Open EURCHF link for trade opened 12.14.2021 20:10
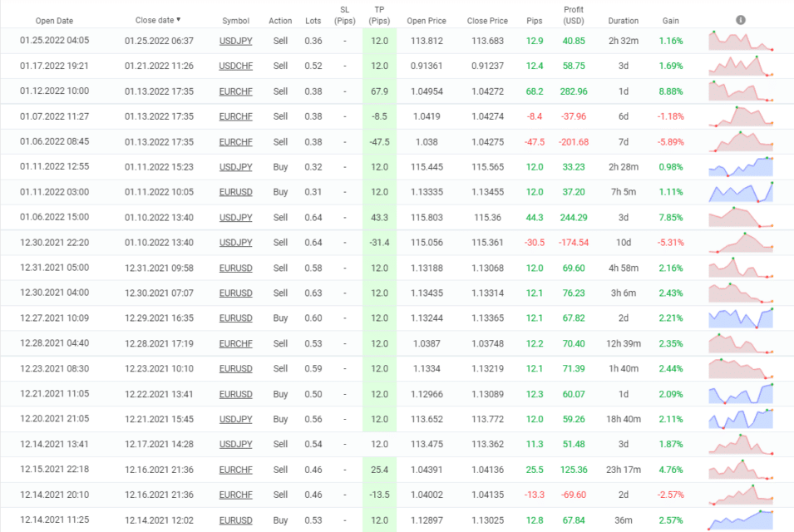794x532 pixels. [235, 495]
